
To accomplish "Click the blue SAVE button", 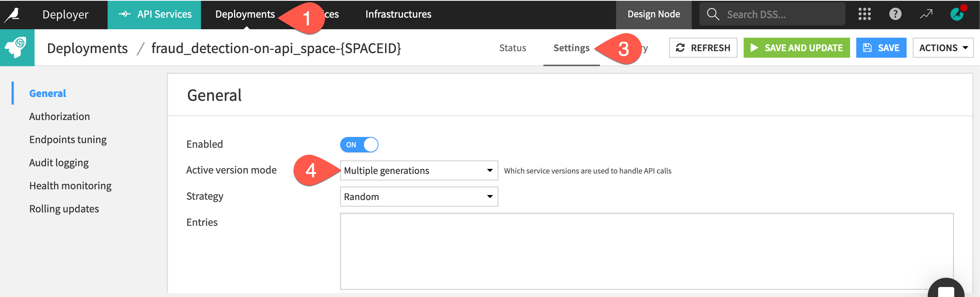I will point(881,48).
